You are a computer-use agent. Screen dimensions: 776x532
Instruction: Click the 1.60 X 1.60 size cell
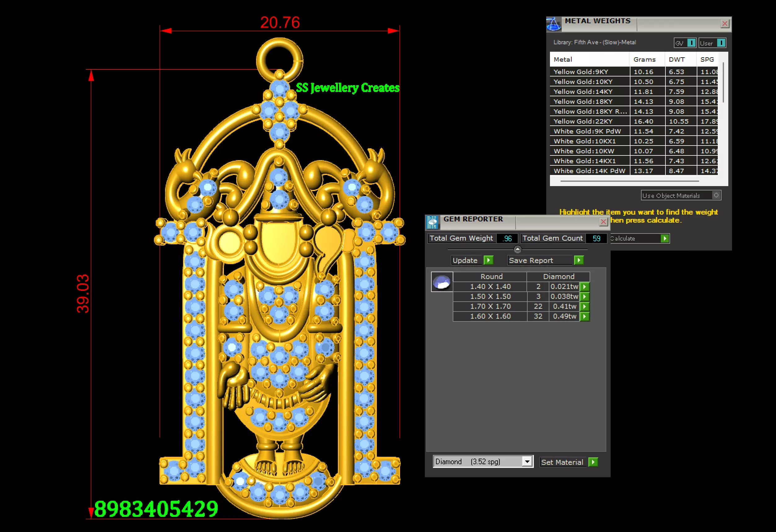point(490,316)
